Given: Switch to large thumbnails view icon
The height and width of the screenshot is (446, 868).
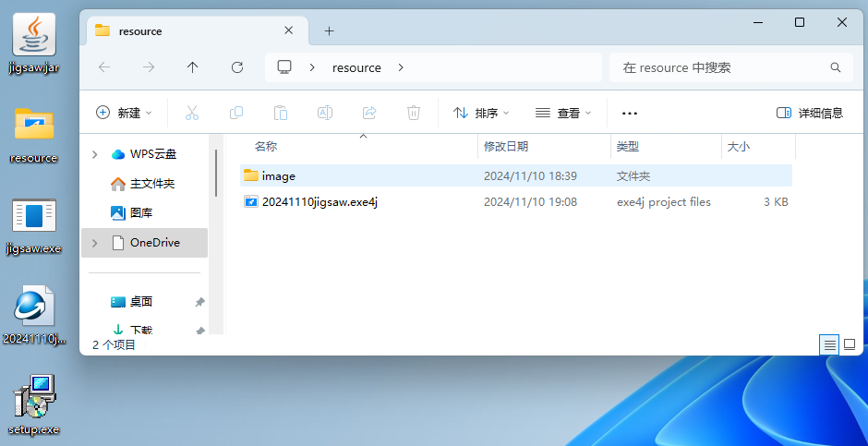Looking at the screenshot, I should [x=850, y=345].
